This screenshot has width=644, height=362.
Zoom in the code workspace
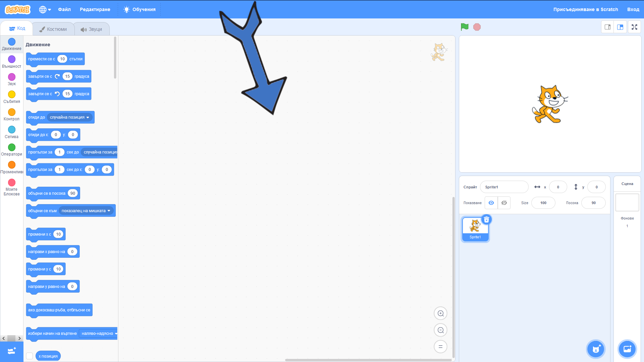click(440, 313)
